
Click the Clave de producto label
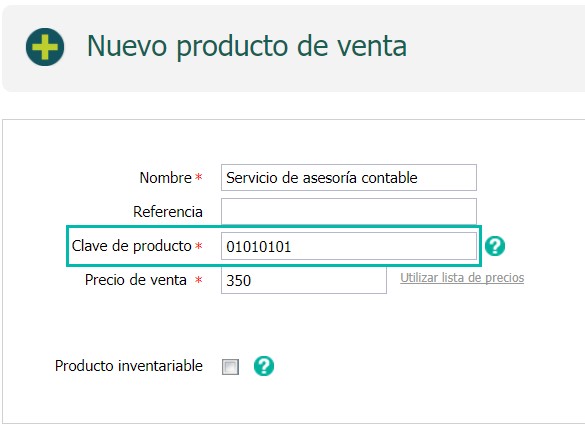point(131,246)
